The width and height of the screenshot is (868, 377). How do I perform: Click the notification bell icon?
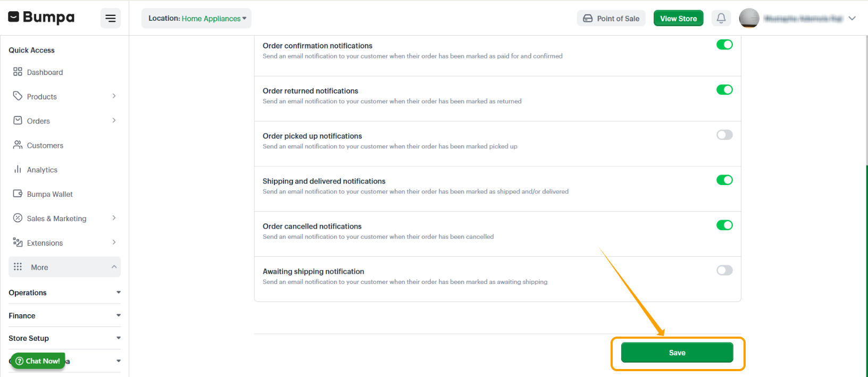721,18
